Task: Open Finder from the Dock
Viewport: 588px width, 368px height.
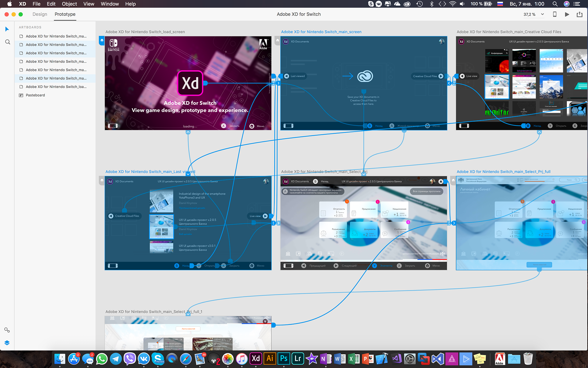Action: (x=60, y=359)
